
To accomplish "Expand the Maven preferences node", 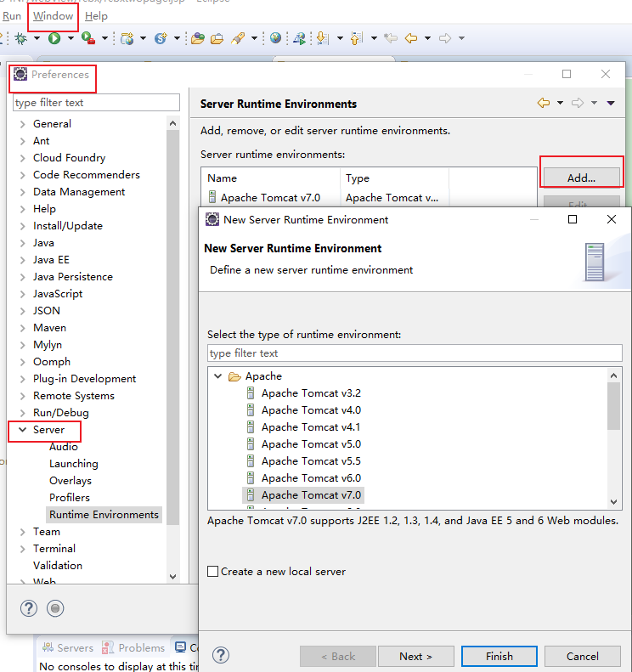I will [23, 328].
